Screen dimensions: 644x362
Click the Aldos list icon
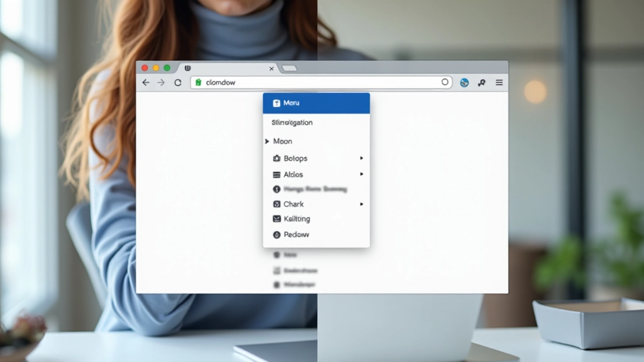pos(277,175)
